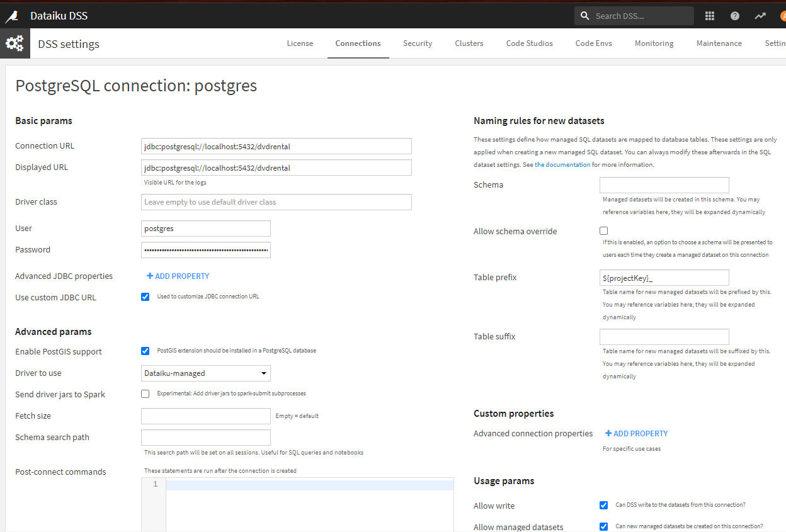Open the help question mark menu
The image size is (786, 532).
[x=735, y=16]
